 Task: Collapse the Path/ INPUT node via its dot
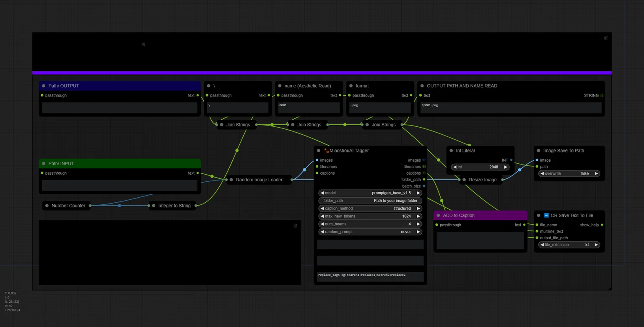44,163
